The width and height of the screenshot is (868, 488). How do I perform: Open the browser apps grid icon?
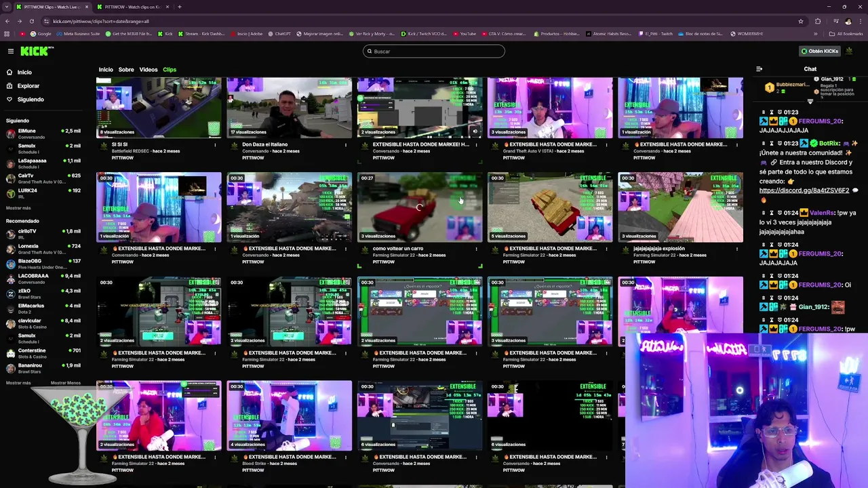point(7,33)
